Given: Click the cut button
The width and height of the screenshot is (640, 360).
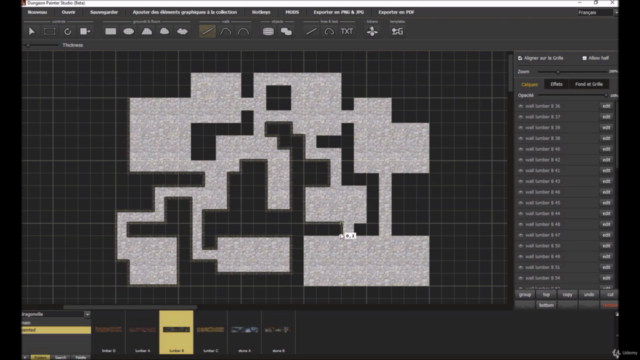Looking at the screenshot, I should click(x=609, y=294).
